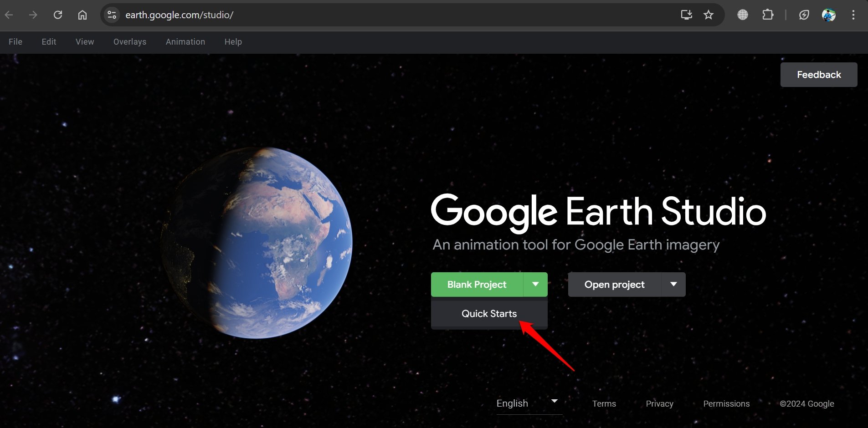Reload the page with the refresh icon

coord(58,15)
